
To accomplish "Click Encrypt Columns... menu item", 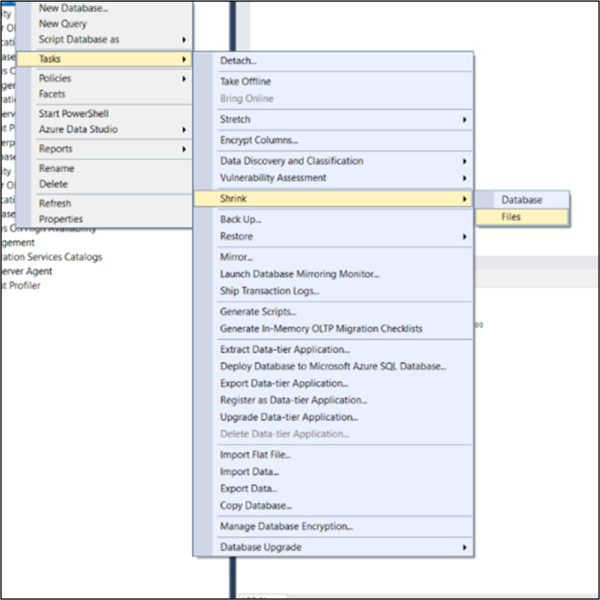I will [259, 141].
